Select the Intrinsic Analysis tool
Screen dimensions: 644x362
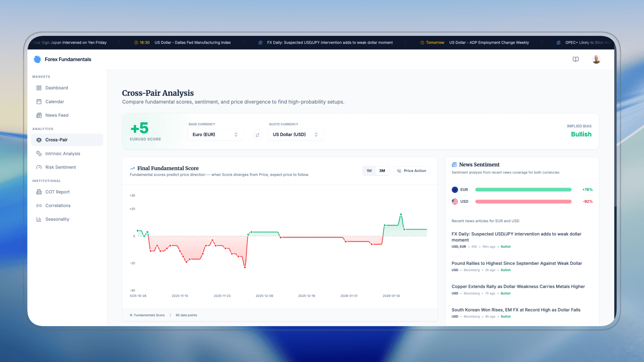click(63, 154)
